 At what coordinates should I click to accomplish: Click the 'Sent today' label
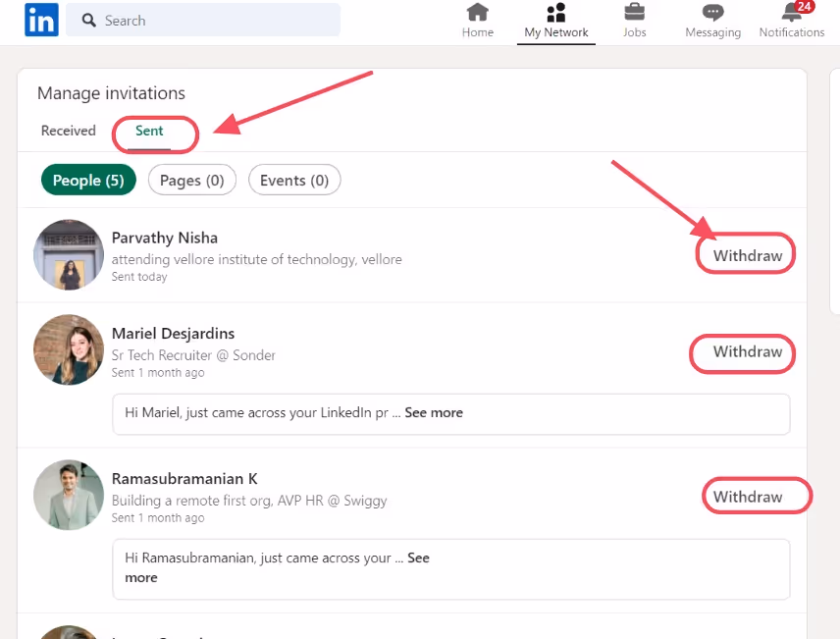pos(139,277)
